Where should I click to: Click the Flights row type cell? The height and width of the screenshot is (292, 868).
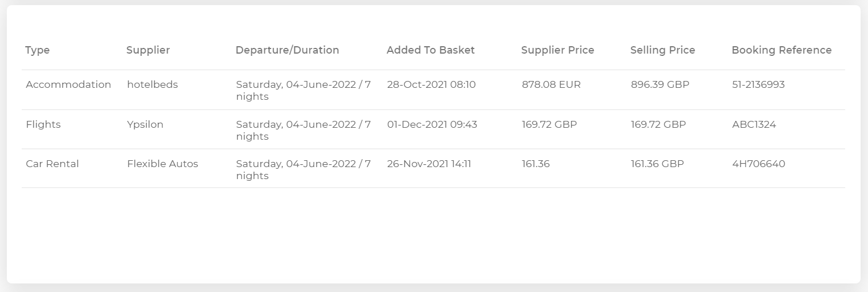[43, 124]
